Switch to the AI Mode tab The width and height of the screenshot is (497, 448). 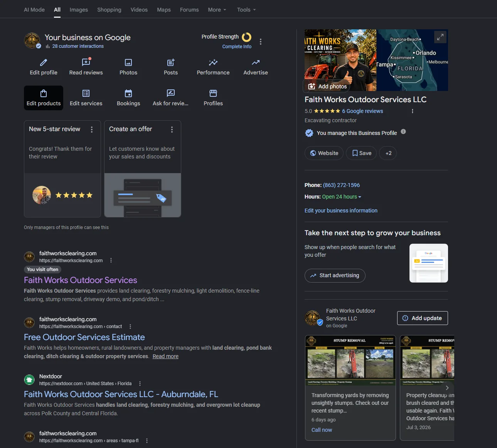(34, 10)
